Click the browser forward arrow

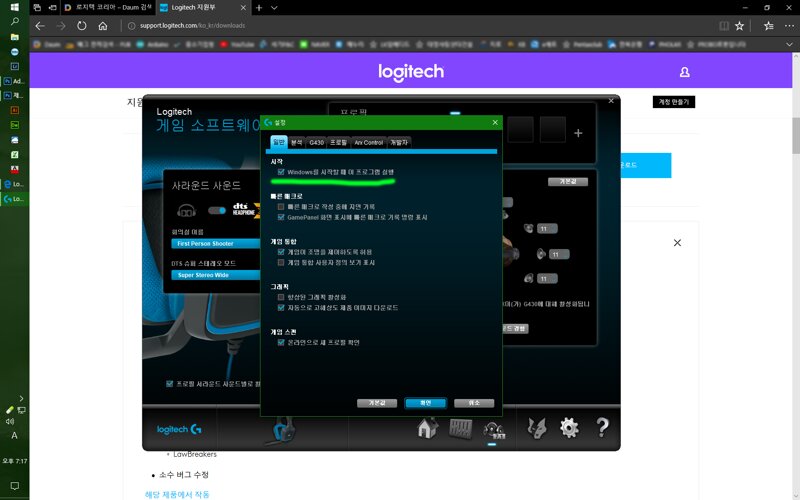click(x=61, y=26)
